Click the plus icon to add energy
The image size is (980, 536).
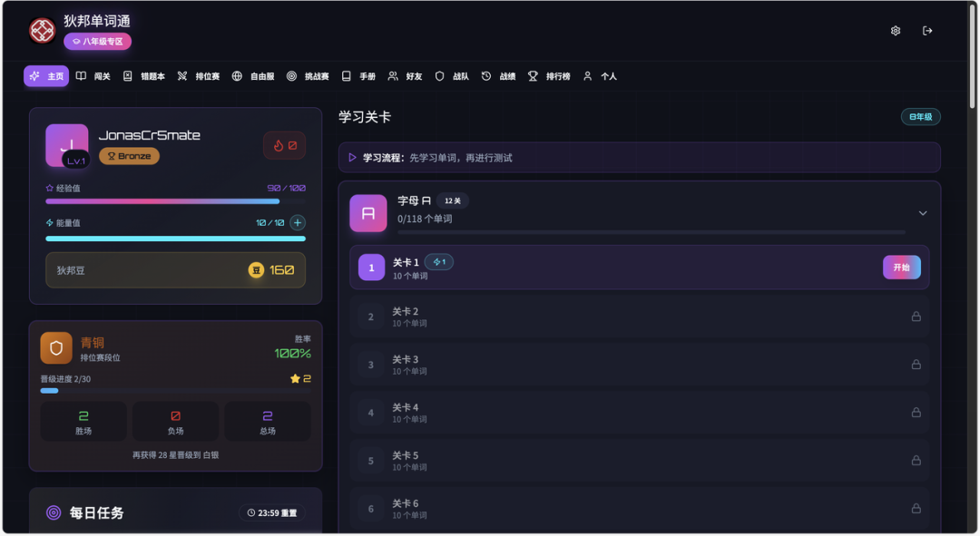298,222
